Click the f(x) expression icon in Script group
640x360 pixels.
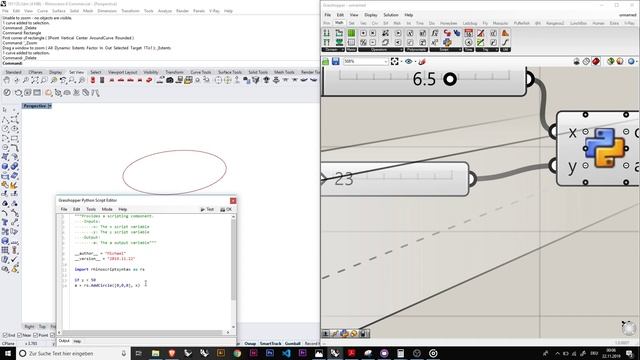pyautogui.click(x=435, y=33)
